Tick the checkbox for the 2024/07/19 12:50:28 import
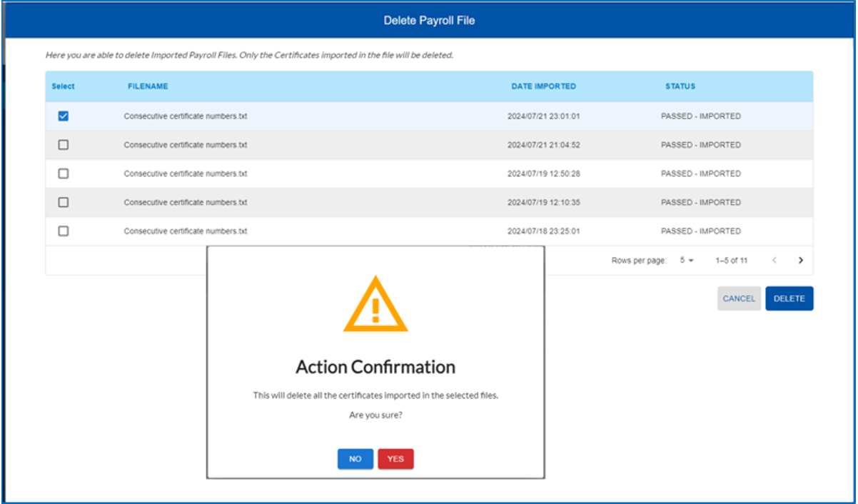The image size is (858, 504). 63,173
